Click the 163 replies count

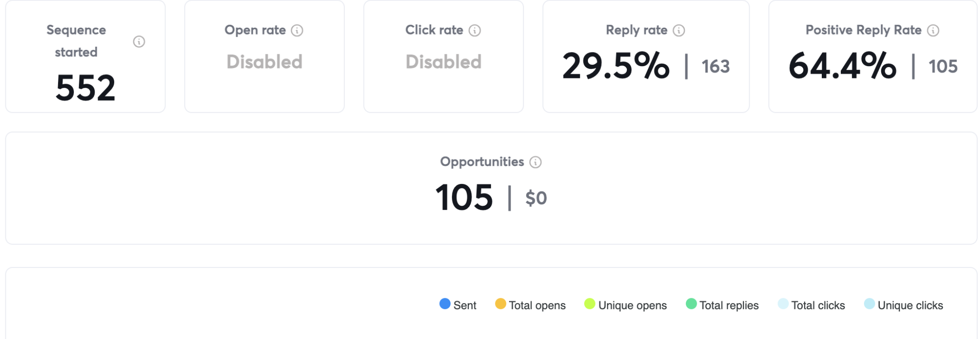[x=716, y=67]
